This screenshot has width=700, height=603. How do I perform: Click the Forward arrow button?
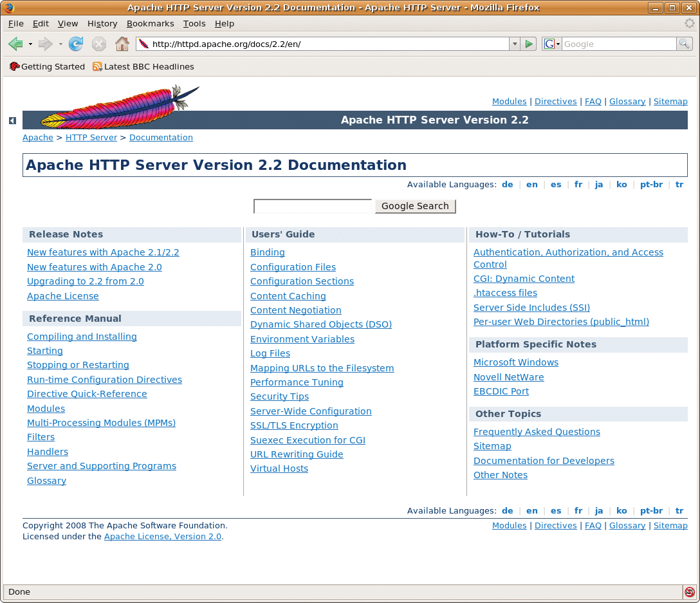point(45,44)
